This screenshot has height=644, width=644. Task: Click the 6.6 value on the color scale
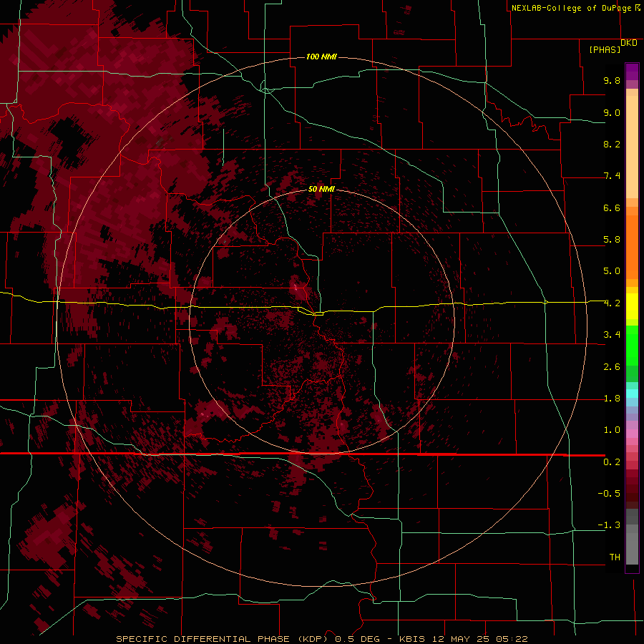click(612, 208)
